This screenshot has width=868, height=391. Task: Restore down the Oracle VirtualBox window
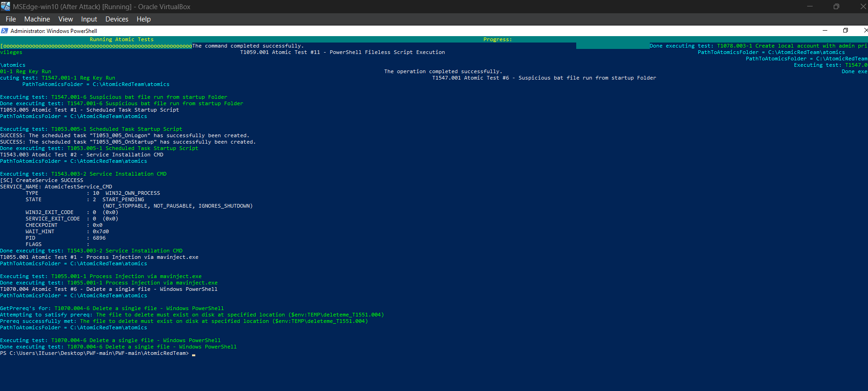point(836,6)
